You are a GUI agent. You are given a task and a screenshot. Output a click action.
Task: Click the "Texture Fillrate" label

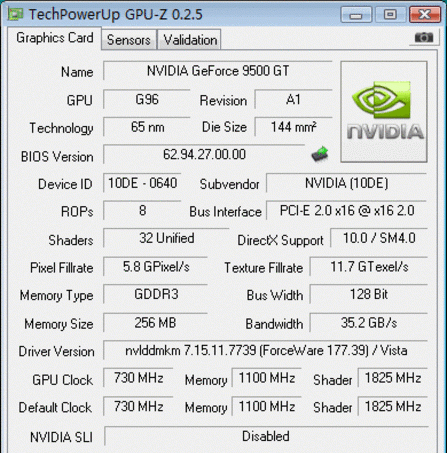tap(263, 268)
